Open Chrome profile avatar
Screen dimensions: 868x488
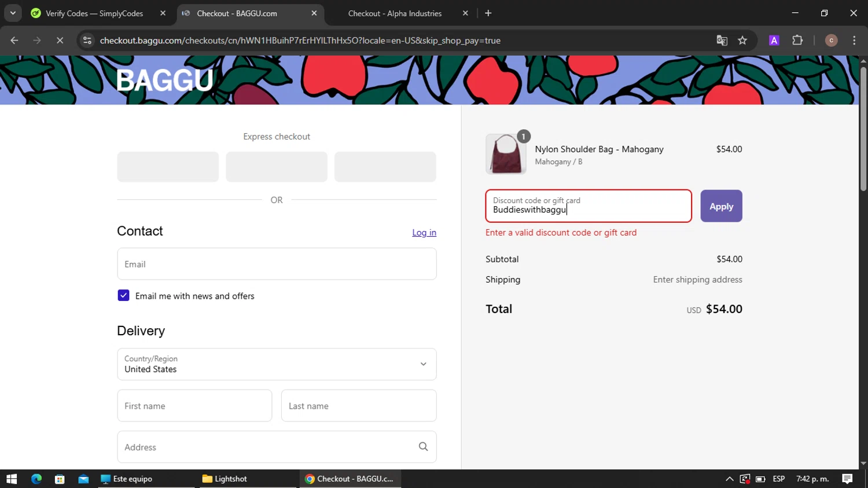831,41
